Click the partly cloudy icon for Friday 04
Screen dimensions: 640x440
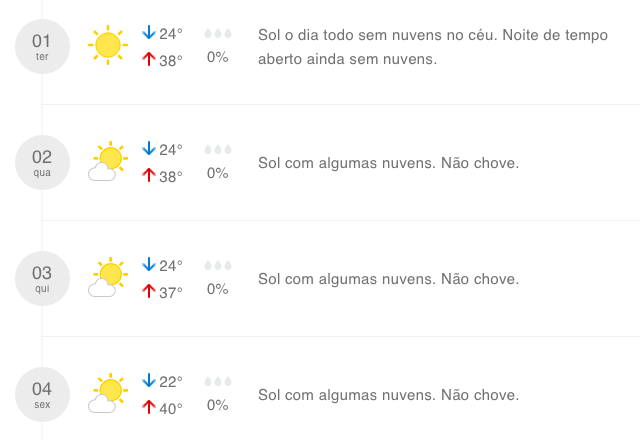click(108, 393)
